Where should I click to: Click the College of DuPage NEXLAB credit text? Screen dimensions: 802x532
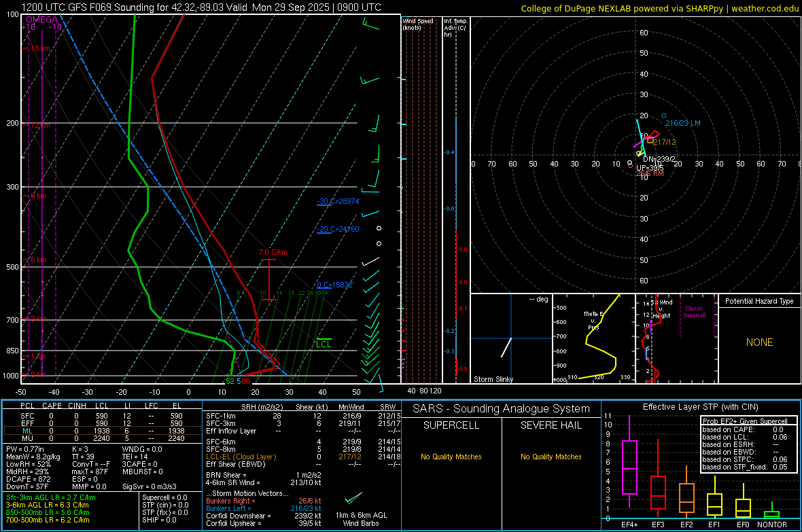click(x=659, y=8)
